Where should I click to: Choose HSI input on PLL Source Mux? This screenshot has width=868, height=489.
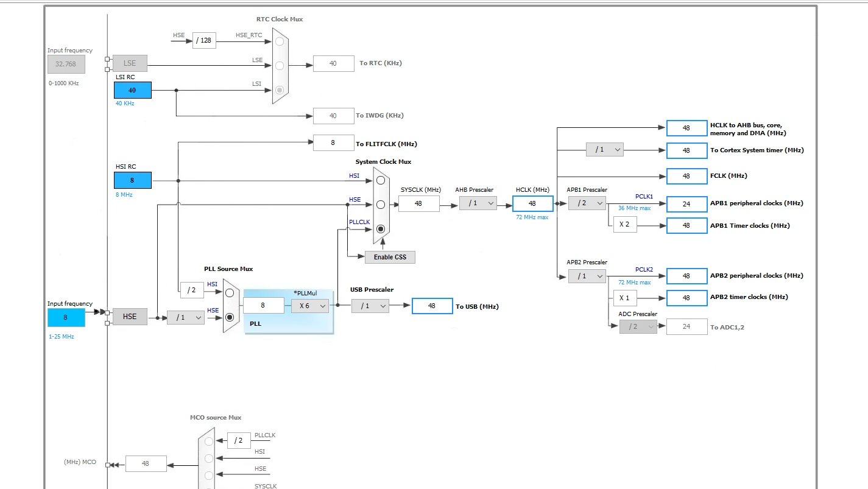tap(230, 292)
